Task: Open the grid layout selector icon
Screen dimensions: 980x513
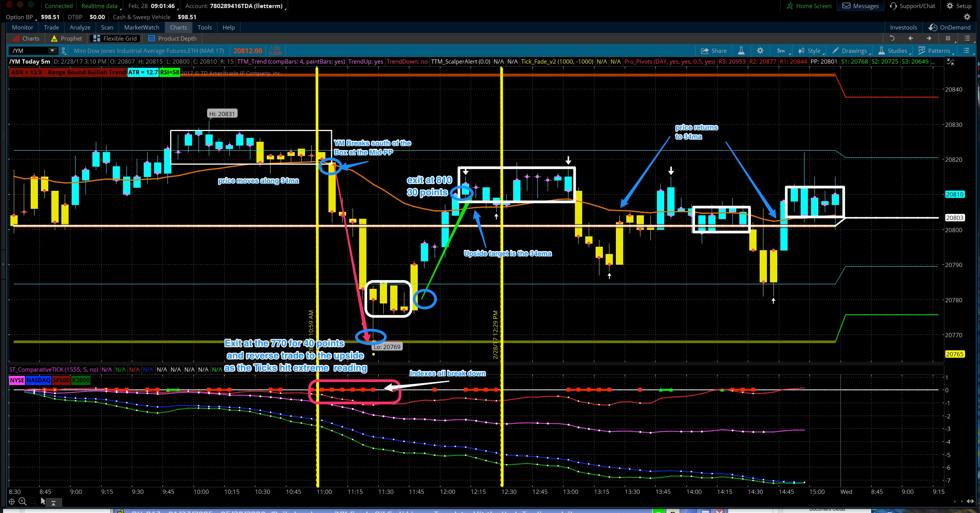Action: [948, 38]
